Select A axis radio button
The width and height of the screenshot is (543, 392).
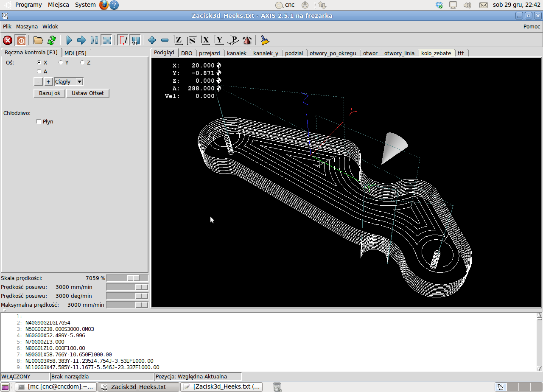point(39,71)
